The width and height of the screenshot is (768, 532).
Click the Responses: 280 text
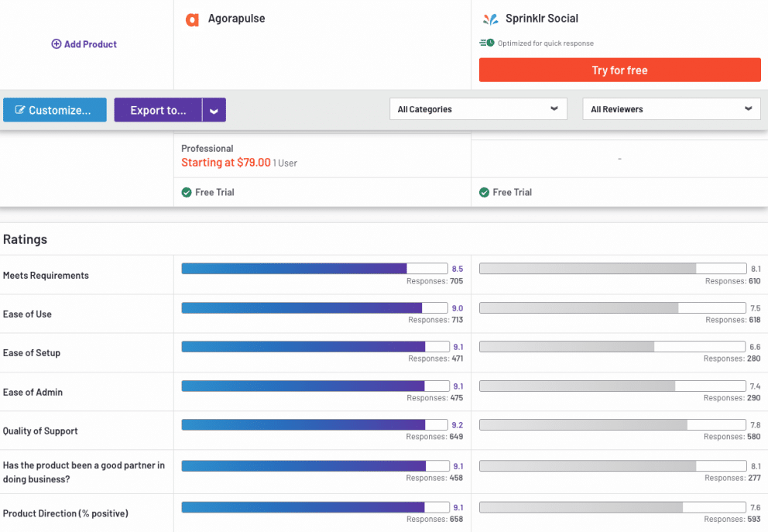[732, 359]
